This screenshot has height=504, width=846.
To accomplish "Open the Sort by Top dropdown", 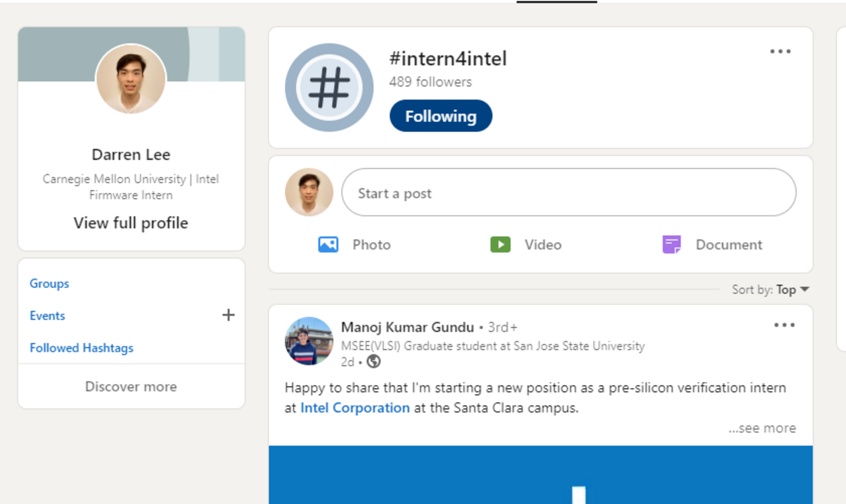I will [x=792, y=290].
